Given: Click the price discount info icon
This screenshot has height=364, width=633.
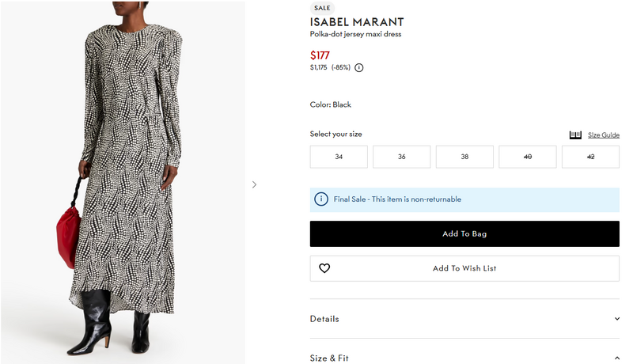Looking at the screenshot, I should (x=359, y=68).
